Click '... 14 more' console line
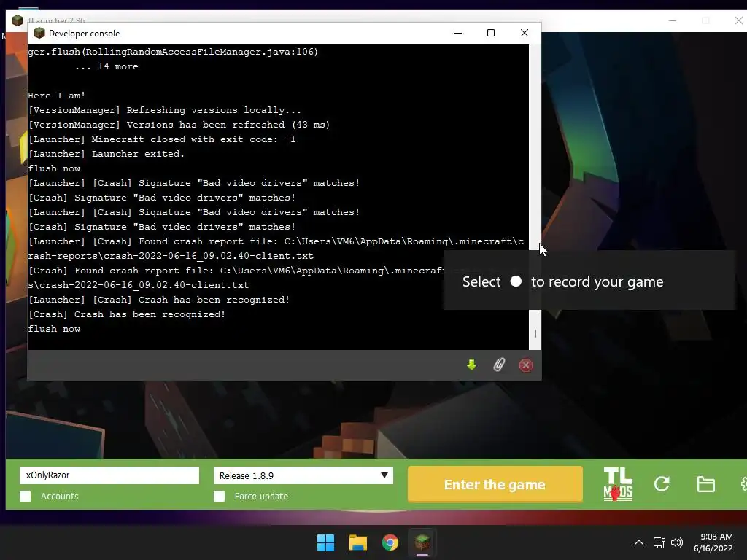 coord(107,66)
